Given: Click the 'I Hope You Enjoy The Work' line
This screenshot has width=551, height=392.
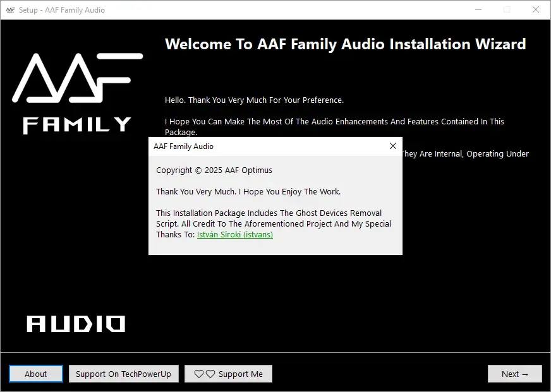Looking at the screenshot, I should coord(248,191).
